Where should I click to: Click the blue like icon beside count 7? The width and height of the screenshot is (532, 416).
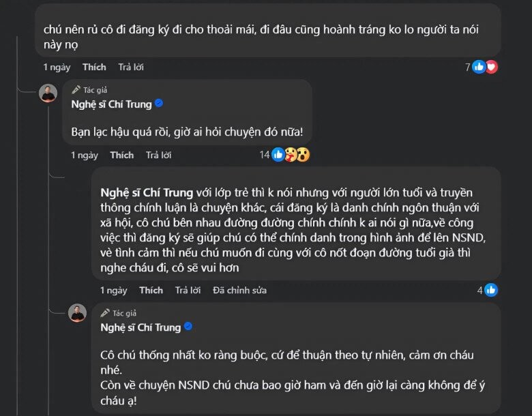(479, 67)
